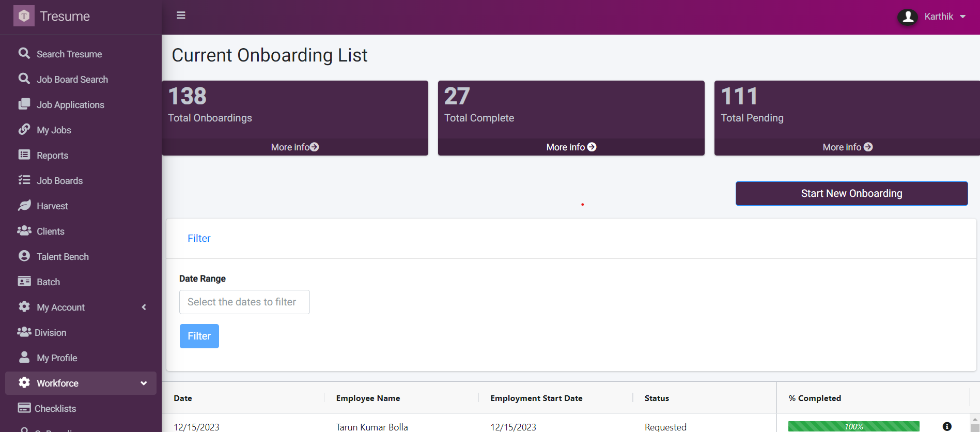Open More info for Total Pending
Viewport: 980px width, 432px height.
[x=848, y=147]
